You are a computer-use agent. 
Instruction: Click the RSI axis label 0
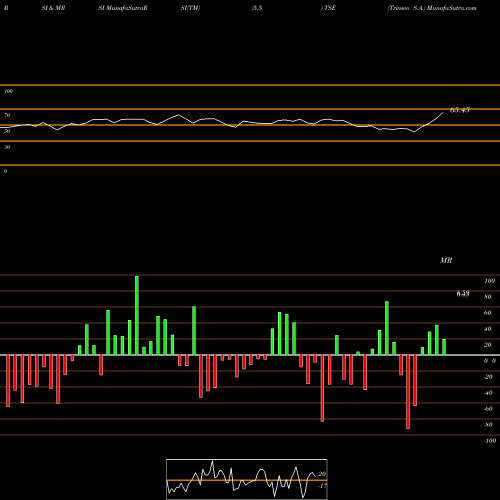(5, 171)
